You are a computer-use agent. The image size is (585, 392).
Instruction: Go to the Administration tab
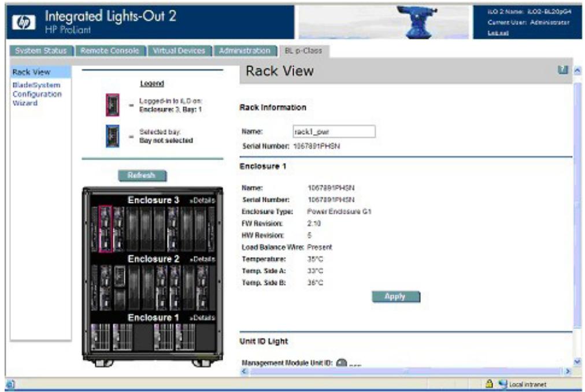(245, 51)
